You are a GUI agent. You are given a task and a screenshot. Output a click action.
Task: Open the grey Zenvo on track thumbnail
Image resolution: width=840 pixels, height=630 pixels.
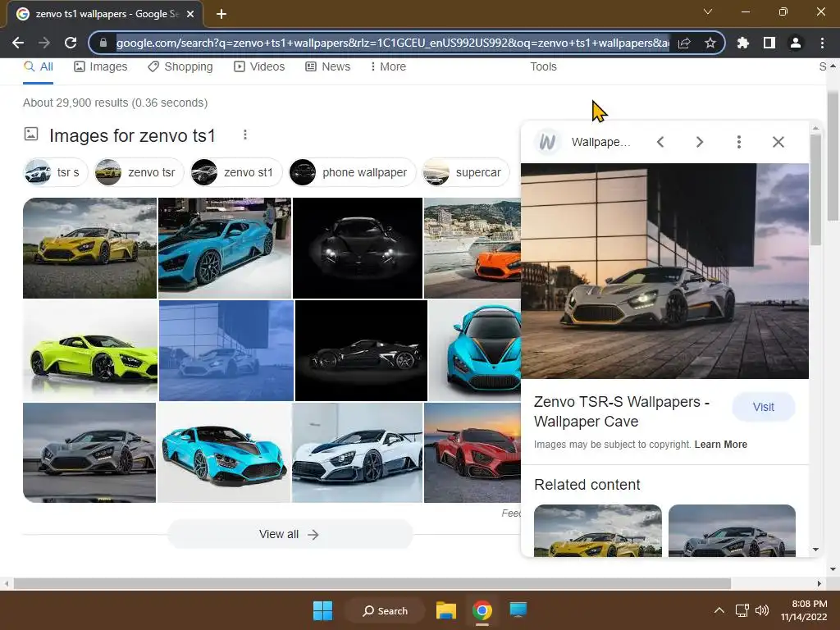(x=89, y=453)
